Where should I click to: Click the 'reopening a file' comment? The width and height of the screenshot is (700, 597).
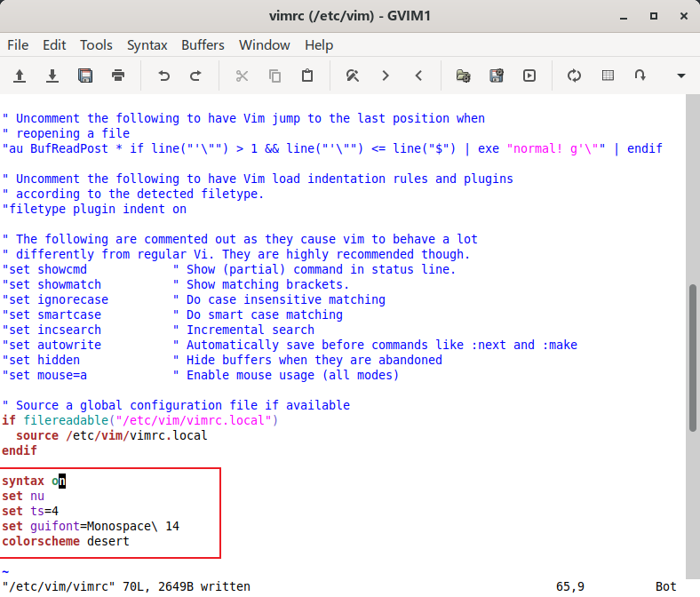66,133
